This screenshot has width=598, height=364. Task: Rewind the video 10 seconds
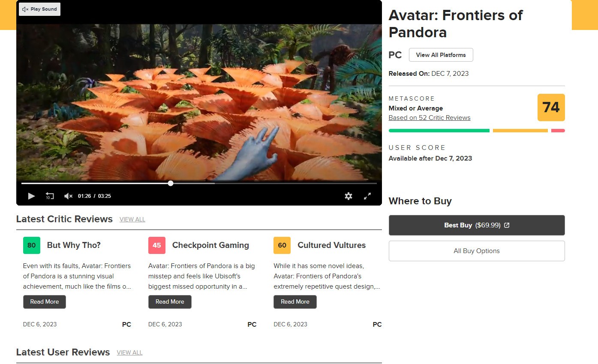[50, 196]
